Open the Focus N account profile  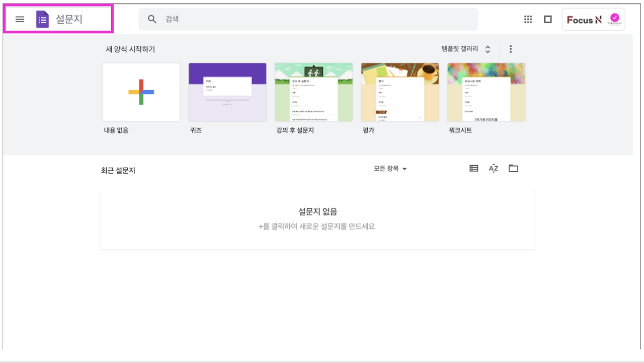coord(586,20)
